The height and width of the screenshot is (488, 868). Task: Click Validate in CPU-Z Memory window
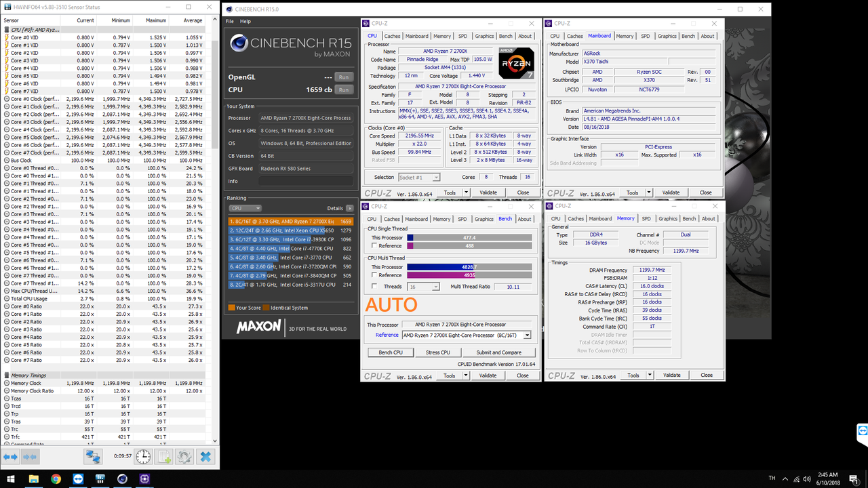pyautogui.click(x=671, y=375)
